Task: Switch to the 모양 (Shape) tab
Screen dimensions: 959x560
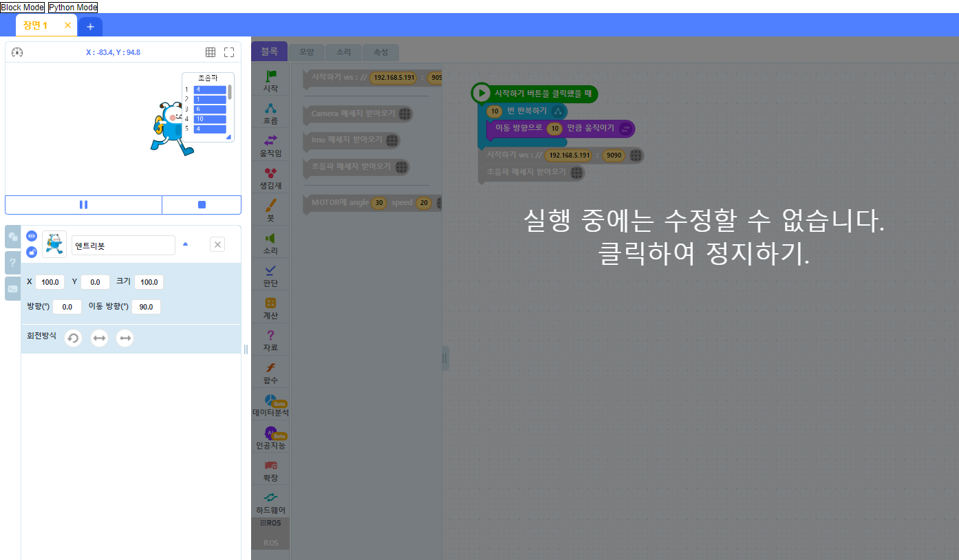Action: tap(306, 52)
